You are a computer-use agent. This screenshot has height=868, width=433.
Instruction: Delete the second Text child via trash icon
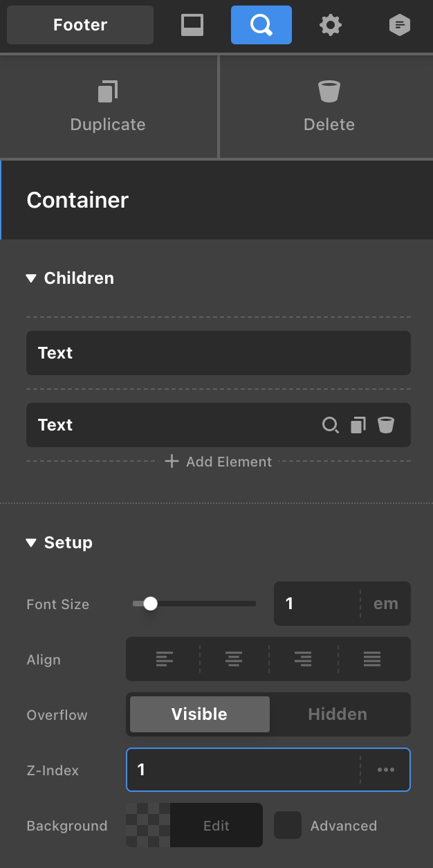coord(386,425)
